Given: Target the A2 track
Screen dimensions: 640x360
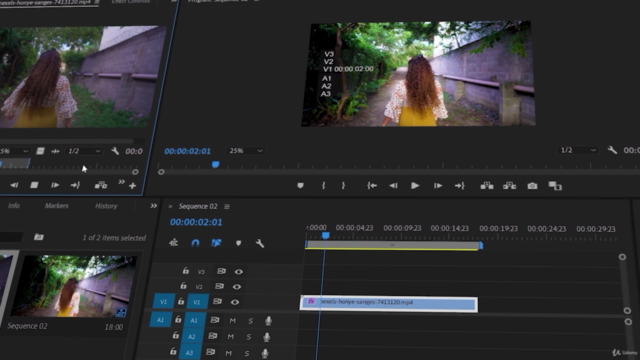Looking at the screenshot, I should click(192, 337).
